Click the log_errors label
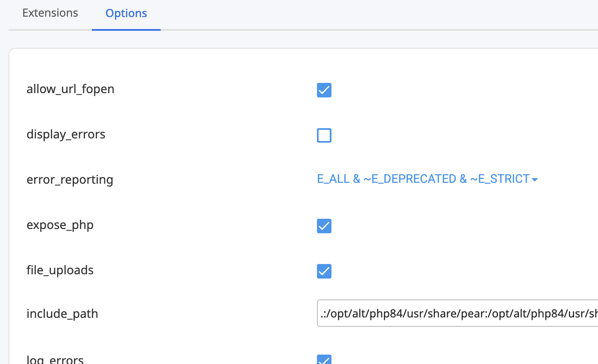Viewport: 598px width, 364px height. coord(55,359)
